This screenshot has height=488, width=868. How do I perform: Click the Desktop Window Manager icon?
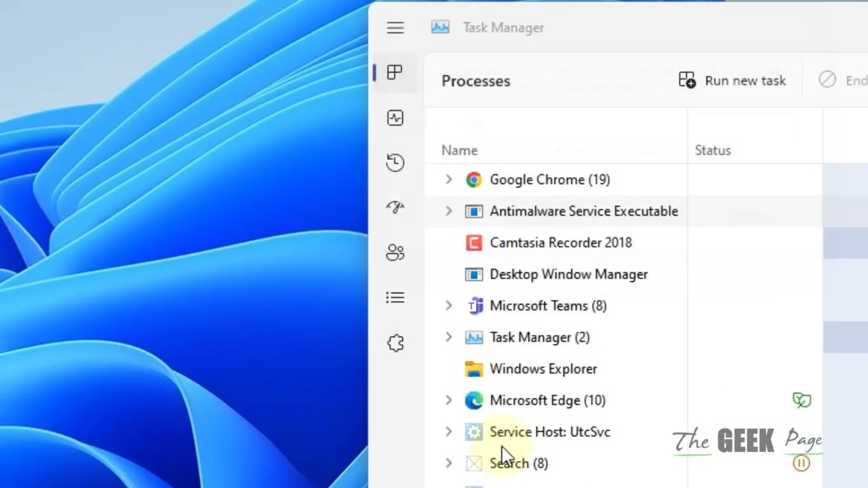click(474, 274)
